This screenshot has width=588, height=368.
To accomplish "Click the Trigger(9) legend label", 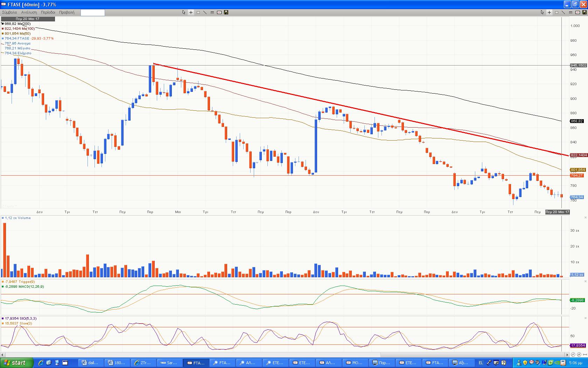I will point(18,282).
